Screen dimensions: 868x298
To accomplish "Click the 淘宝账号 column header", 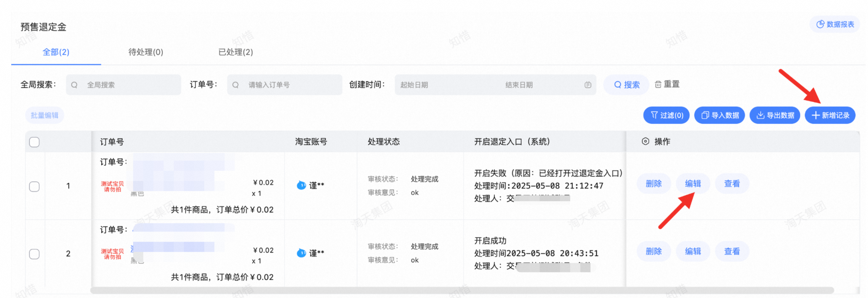I will coord(311,142).
